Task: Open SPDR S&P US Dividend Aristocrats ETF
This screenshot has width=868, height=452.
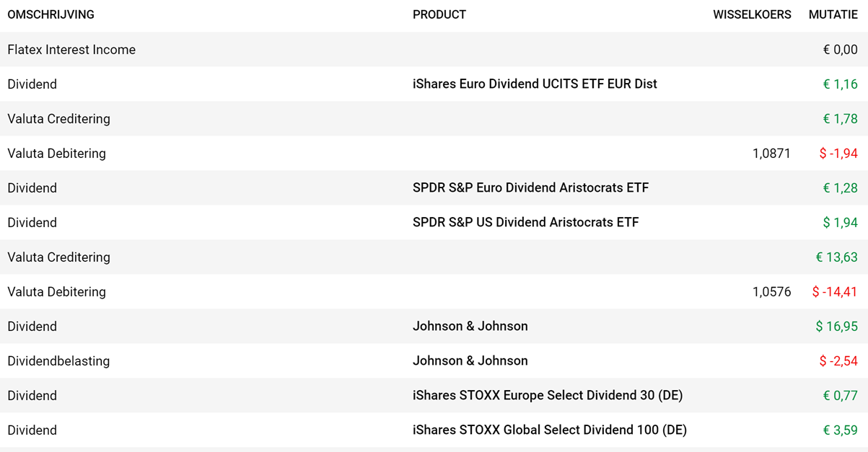Action: pyautogui.click(x=525, y=223)
